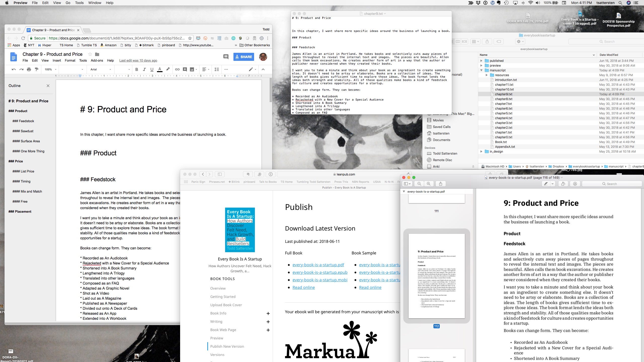This screenshot has width=644, height=362.
Task: Open the Tools menu in the macOS menu bar
Action: [79, 3]
